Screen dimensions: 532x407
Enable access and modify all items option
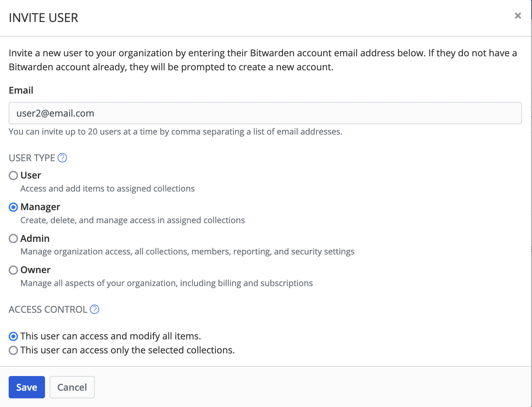point(13,336)
